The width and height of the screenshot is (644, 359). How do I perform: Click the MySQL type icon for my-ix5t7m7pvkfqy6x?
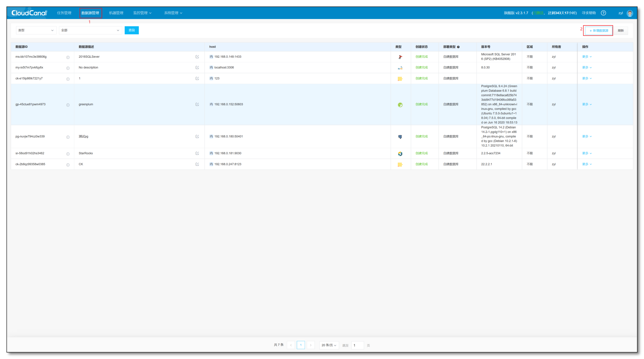tap(400, 67)
